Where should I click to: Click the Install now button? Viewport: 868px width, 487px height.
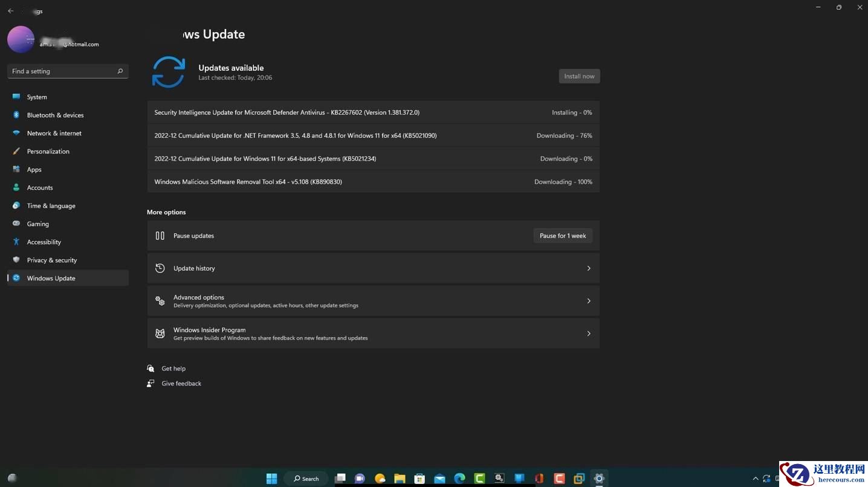click(578, 76)
